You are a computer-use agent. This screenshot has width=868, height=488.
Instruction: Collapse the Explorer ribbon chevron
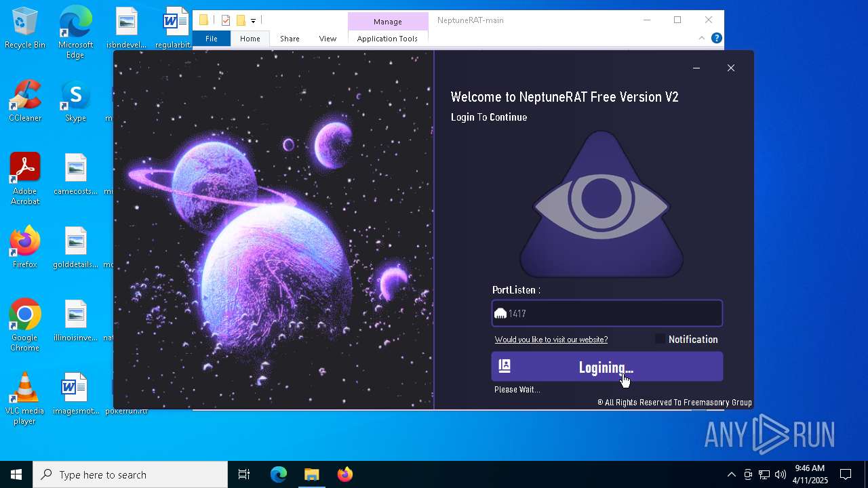pos(701,39)
